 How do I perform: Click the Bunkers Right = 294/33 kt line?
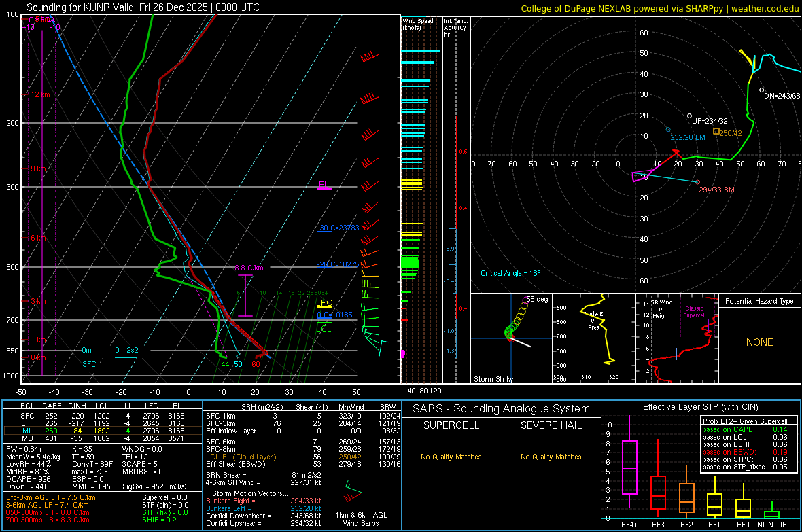tap(264, 501)
